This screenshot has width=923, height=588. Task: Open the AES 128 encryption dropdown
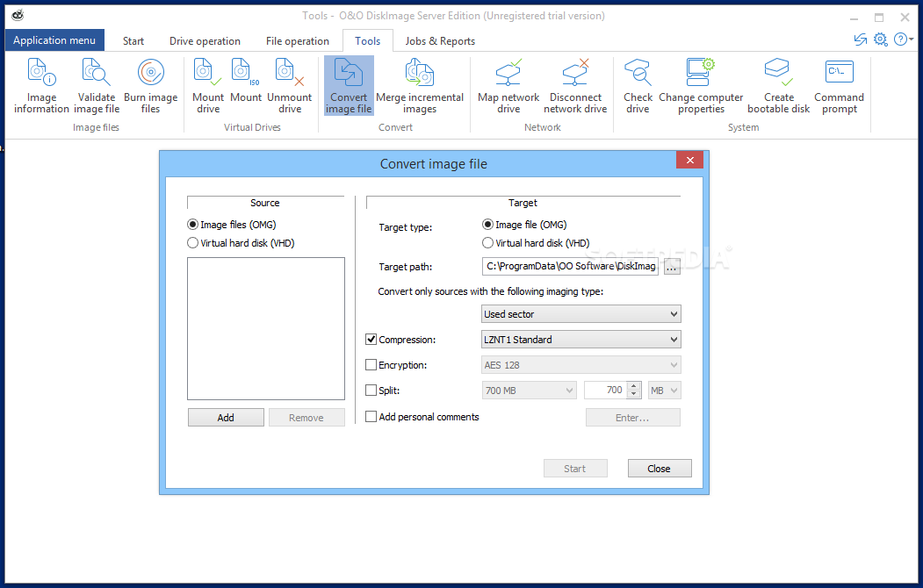click(x=581, y=364)
